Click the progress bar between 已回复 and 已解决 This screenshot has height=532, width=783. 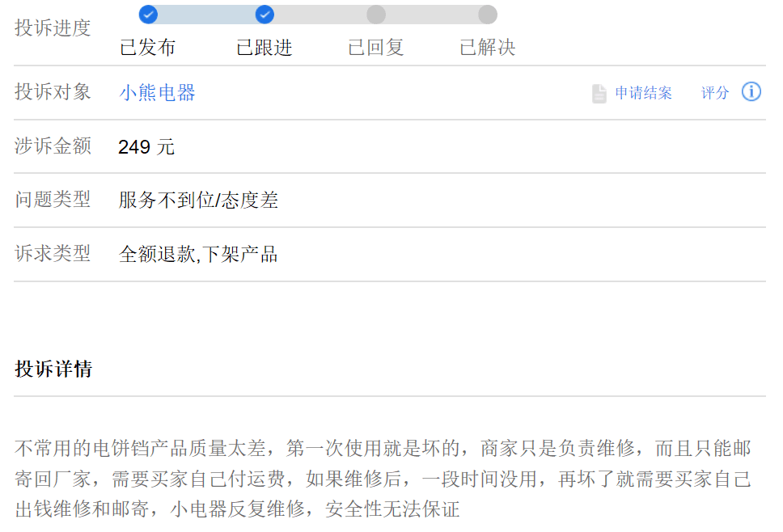[430, 14]
